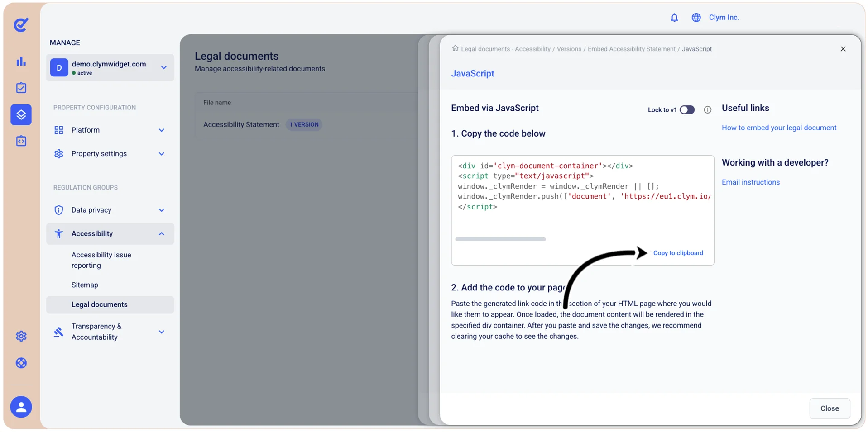This screenshot has height=432, width=868.
Task: Open the code embed sidebar icon
Action: click(21, 141)
